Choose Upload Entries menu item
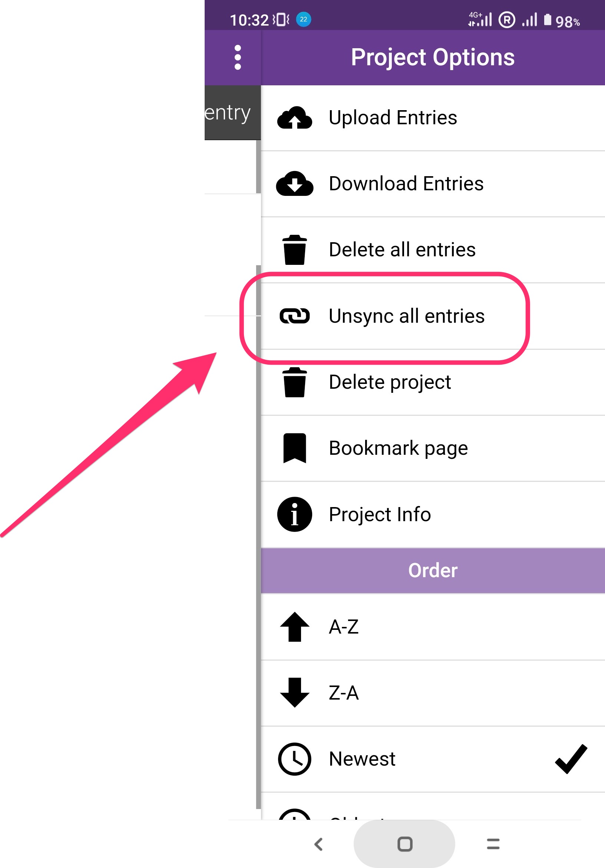605x868 pixels. pos(393,118)
